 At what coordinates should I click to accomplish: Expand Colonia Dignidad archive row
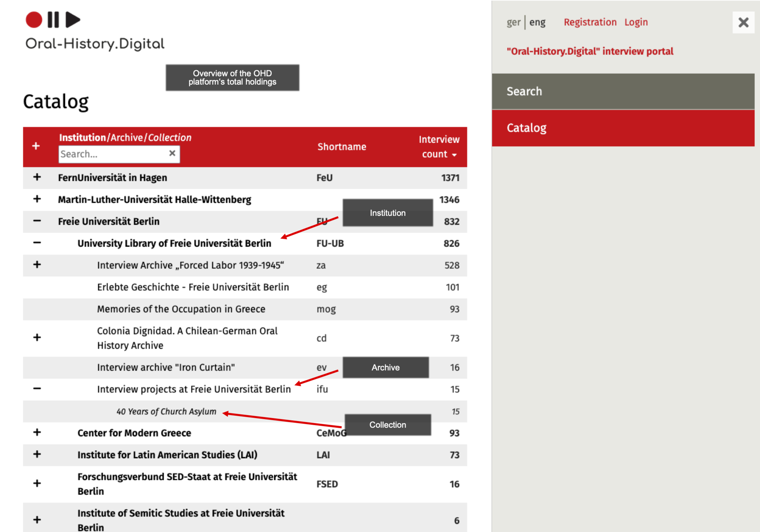[37, 337]
